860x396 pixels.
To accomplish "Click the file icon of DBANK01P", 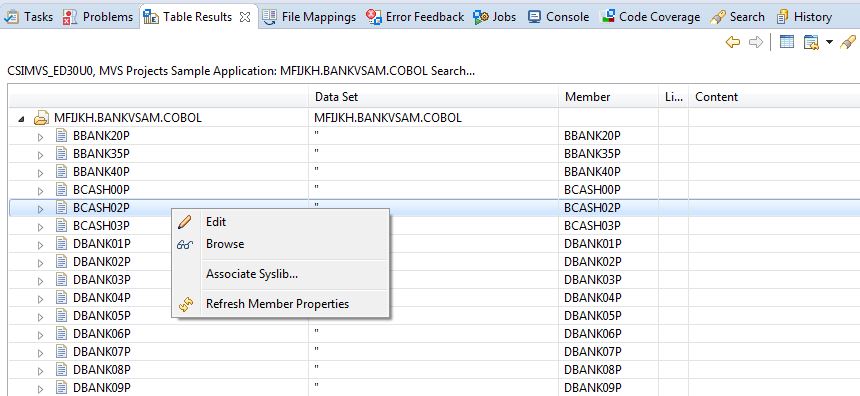I will tap(62, 244).
